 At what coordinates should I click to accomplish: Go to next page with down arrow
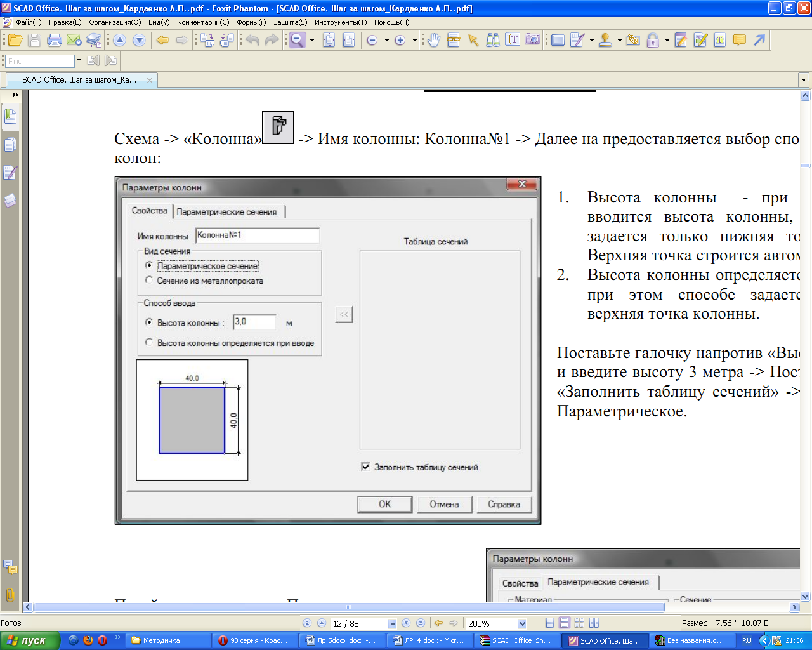139,41
